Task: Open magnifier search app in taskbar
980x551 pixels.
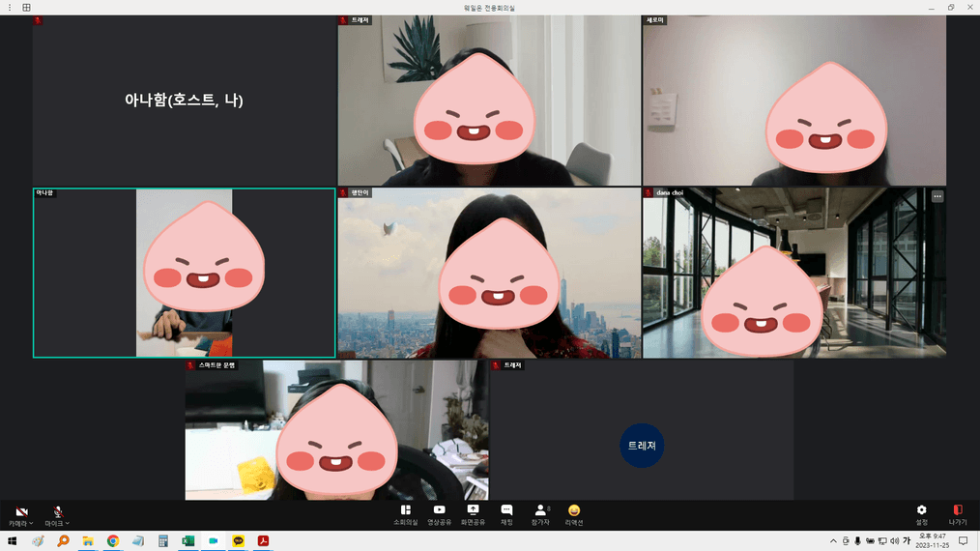Action: coord(63,541)
